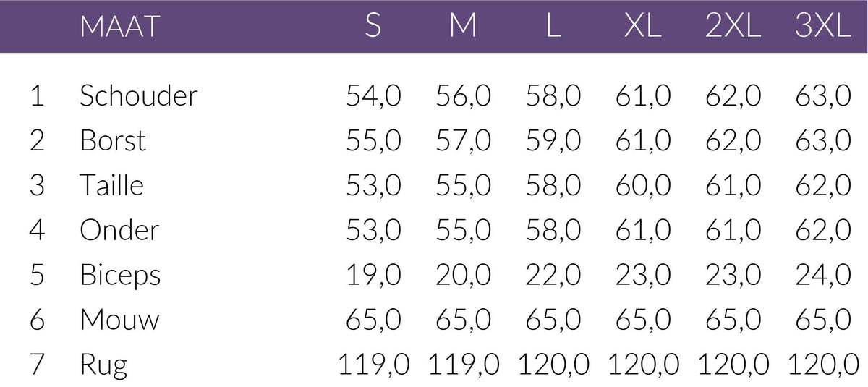The image size is (868, 387).
Task: Click the Taille row label
Action: [111, 185]
